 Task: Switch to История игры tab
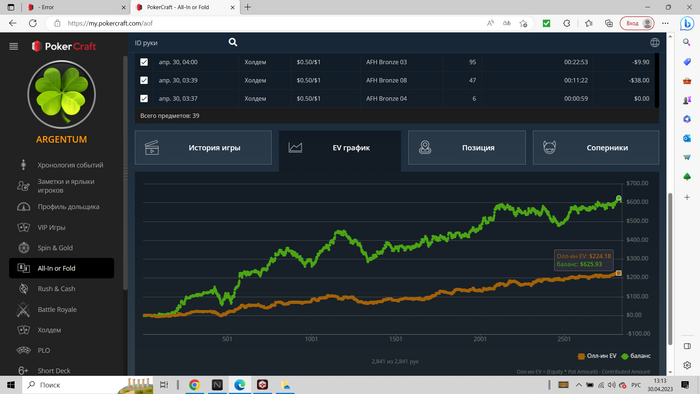tap(203, 148)
